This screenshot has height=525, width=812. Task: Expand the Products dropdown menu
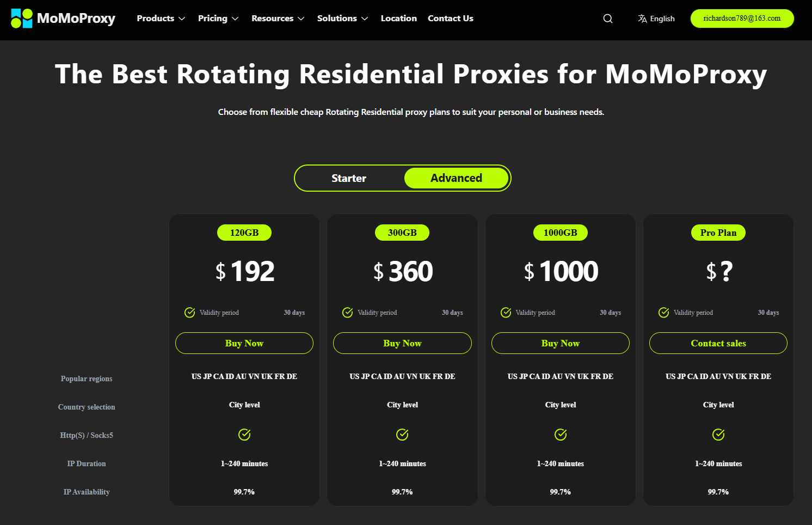[x=161, y=19]
